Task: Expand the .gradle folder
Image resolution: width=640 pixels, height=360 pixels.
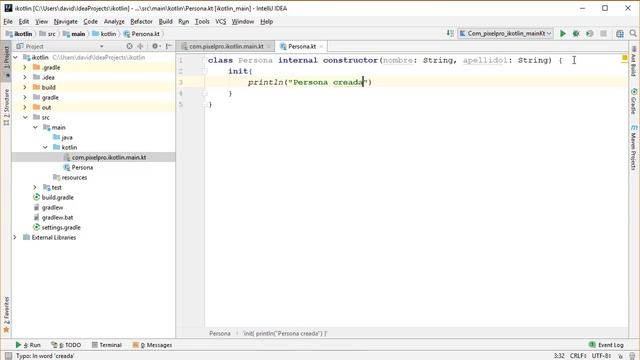Action: point(25,67)
